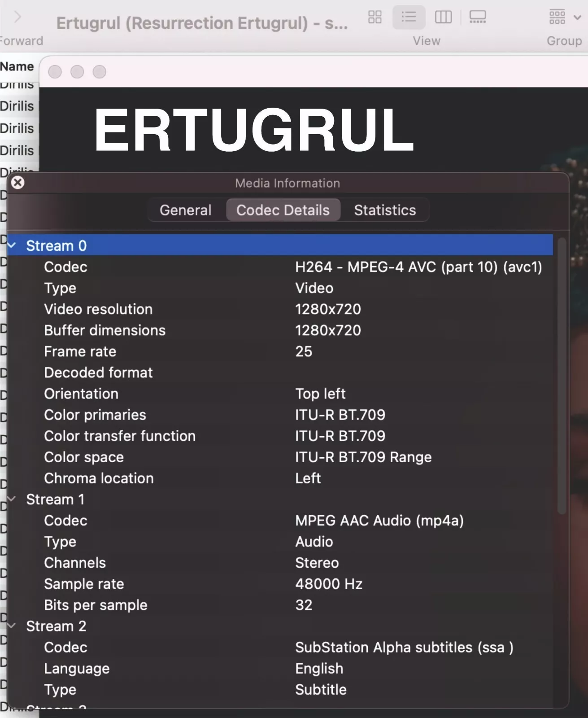
Task: Open the Finder Group options menu
Action: (x=564, y=17)
